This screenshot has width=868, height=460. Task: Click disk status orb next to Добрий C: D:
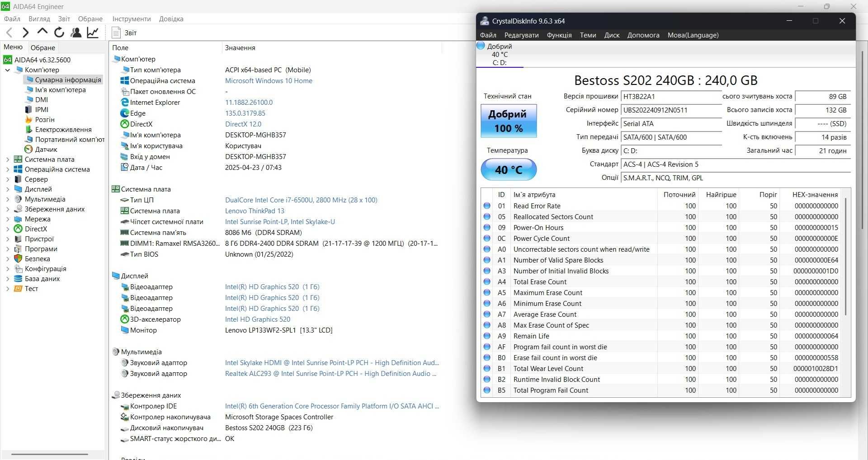coord(481,46)
